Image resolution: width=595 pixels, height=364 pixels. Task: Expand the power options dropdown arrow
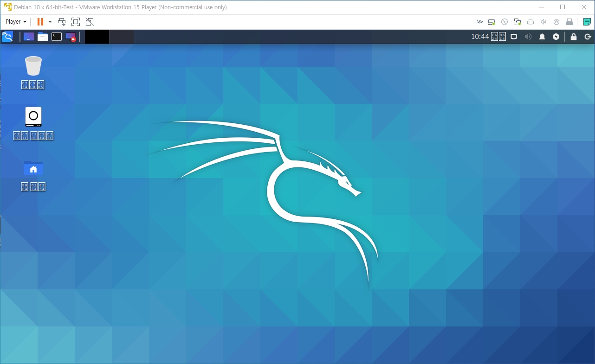coord(50,22)
